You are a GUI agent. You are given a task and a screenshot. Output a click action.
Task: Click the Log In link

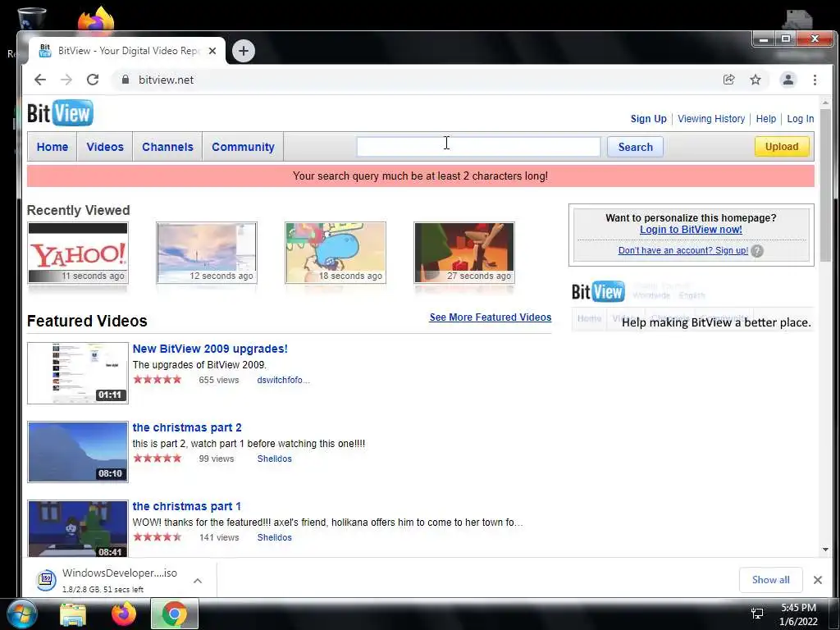[x=801, y=119]
